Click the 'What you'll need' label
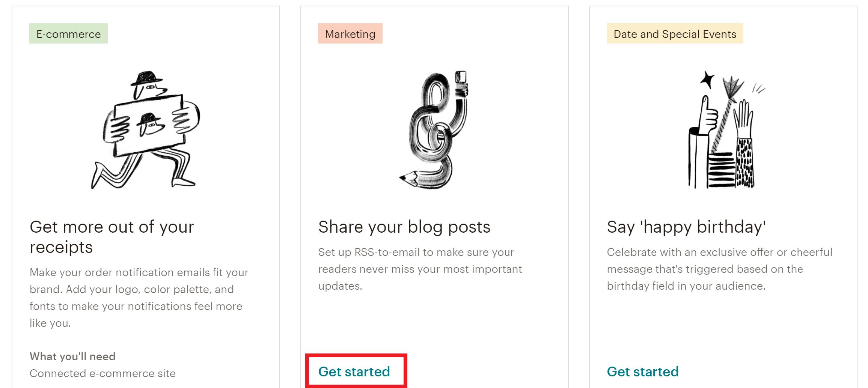Screen dimensions: 868x388 pyautogui.click(x=72, y=356)
